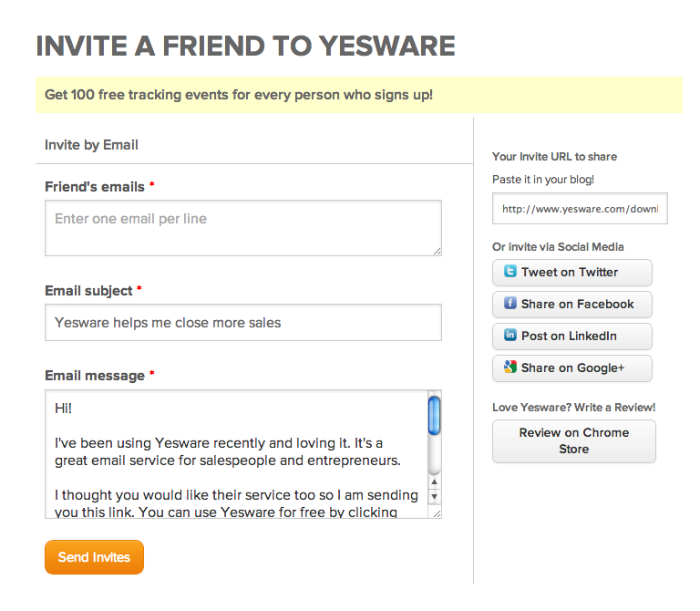Click the Google+ logo icon
Image resolution: width=700 pixels, height=611 pixels.
click(510, 368)
